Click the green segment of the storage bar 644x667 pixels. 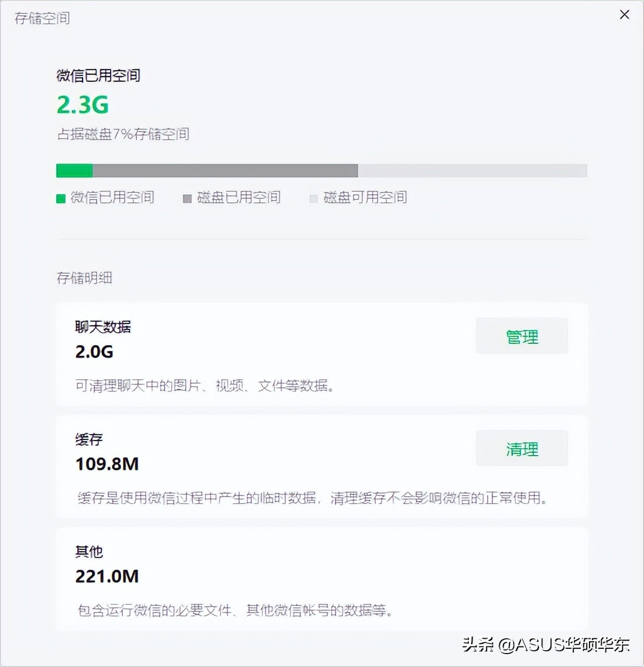pyautogui.click(x=73, y=170)
